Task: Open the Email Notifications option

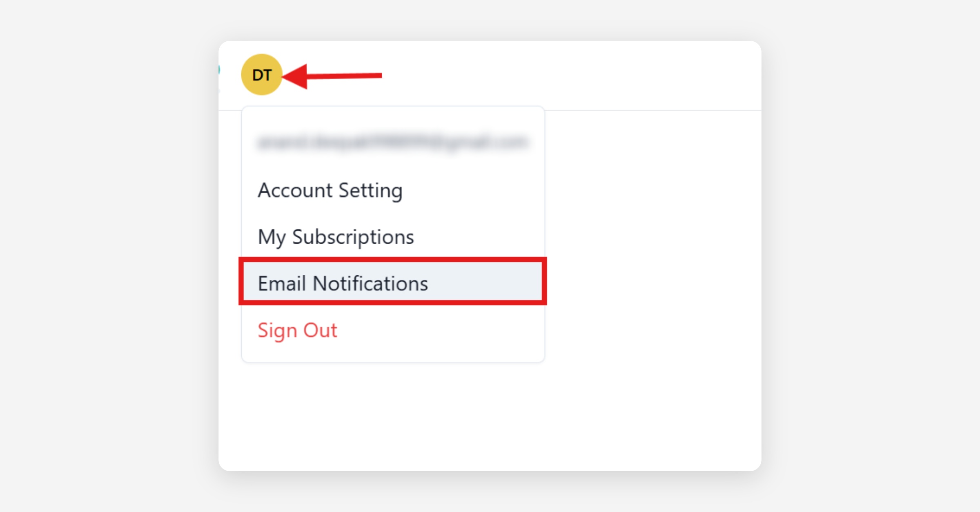Action: click(343, 283)
